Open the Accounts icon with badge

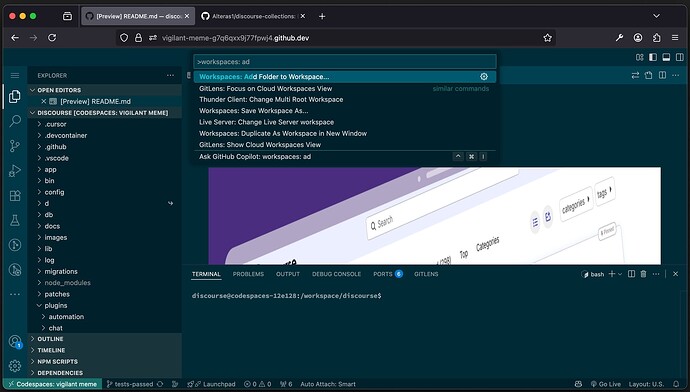pos(15,341)
